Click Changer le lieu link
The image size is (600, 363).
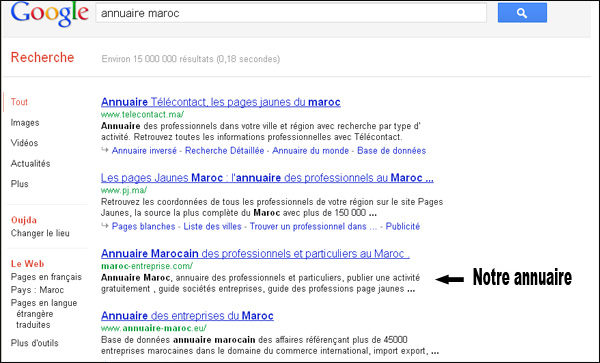40,233
